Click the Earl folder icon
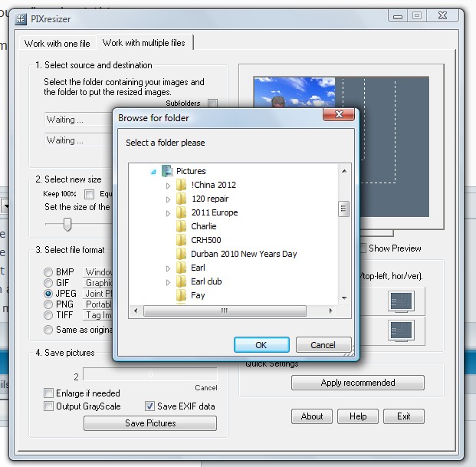Screen dimensions: 476x467 [x=181, y=268]
